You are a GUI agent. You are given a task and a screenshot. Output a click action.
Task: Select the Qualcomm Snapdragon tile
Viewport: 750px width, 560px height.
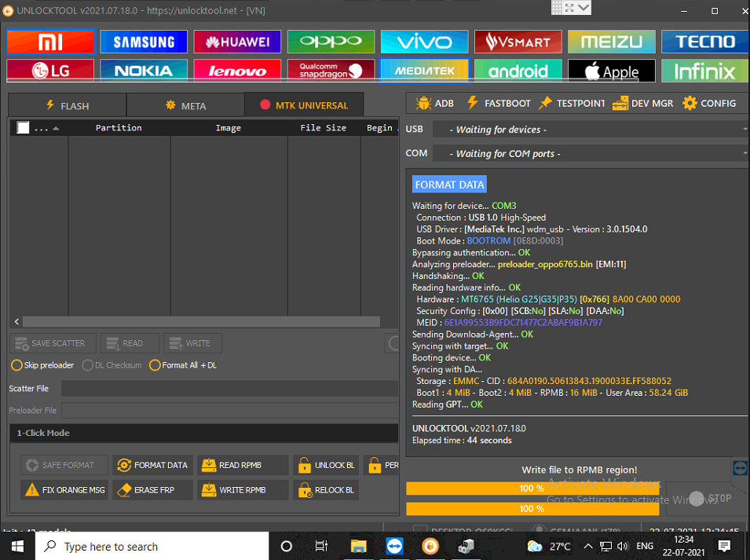(331, 71)
